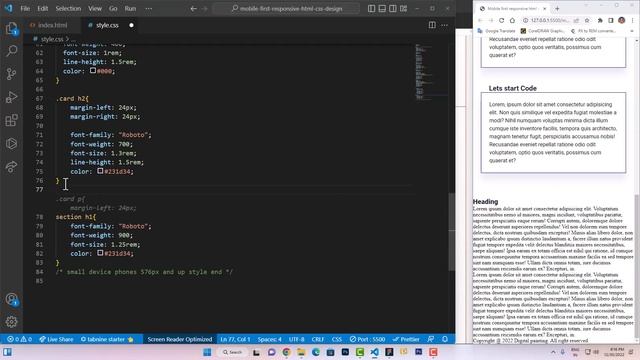Image resolution: width=640 pixels, height=360 pixels.
Task: Click Port : 5500 Live Server status
Action: (367, 339)
